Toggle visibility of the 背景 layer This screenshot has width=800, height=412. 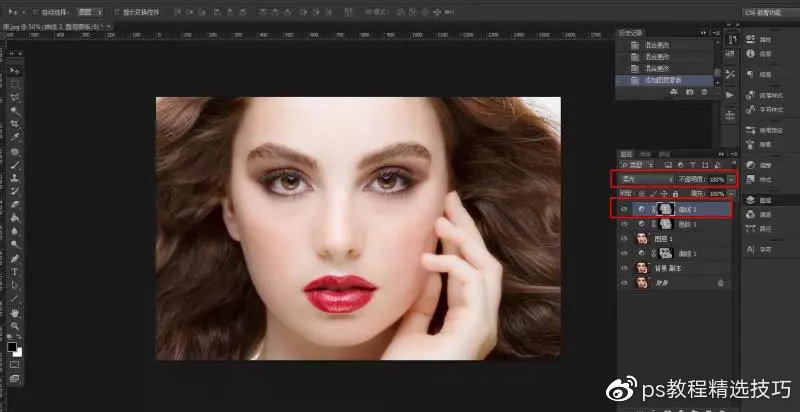tap(625, 283)
